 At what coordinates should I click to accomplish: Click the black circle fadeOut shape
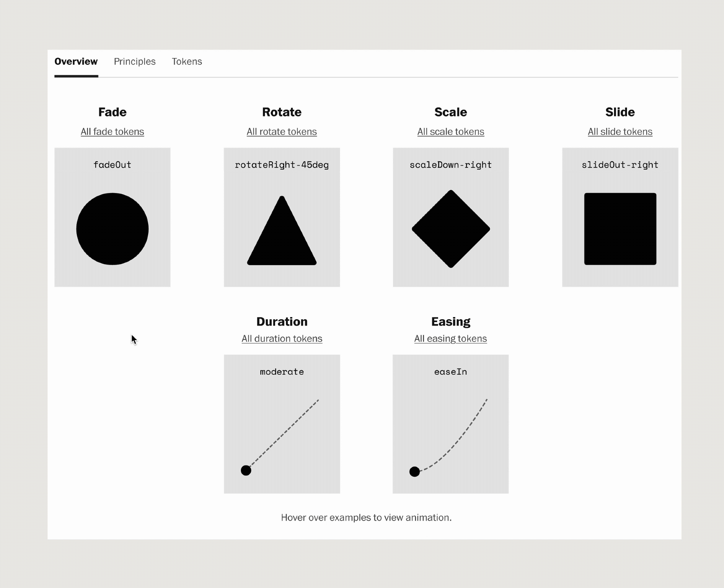tap(112, 229)
